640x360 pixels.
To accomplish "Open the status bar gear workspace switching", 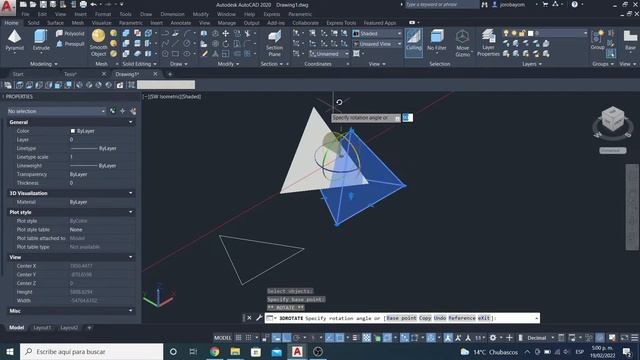I will click(493, 338).
